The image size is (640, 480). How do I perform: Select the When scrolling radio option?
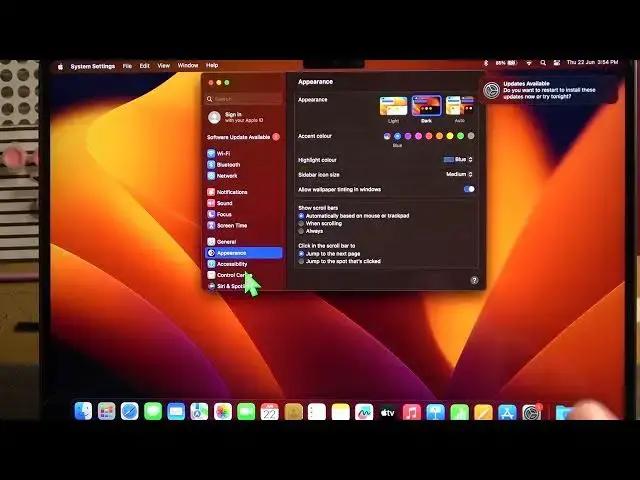[301, 224]
